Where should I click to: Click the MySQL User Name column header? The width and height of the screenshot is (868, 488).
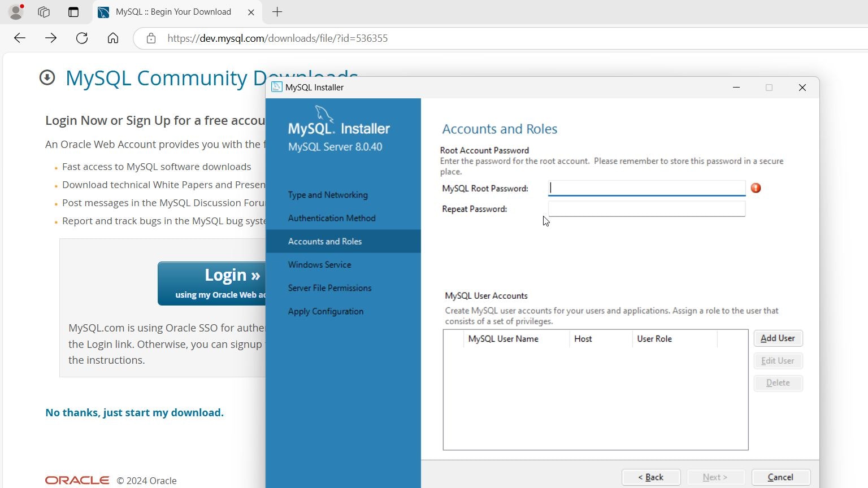[x=516, y=339]
